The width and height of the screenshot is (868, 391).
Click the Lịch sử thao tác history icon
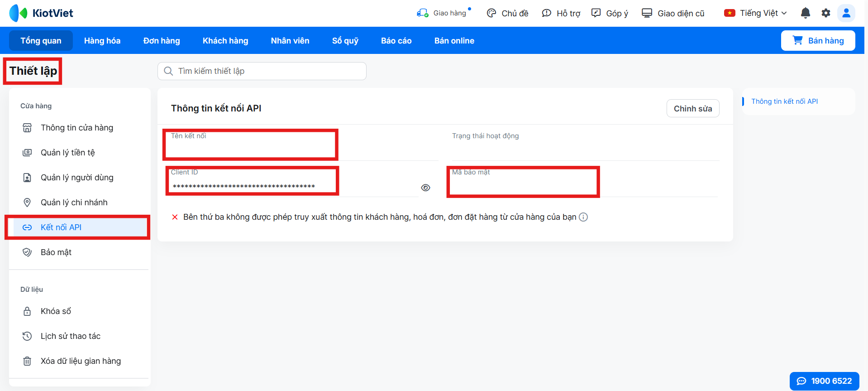pyautogui.click(x=27, y=336)
